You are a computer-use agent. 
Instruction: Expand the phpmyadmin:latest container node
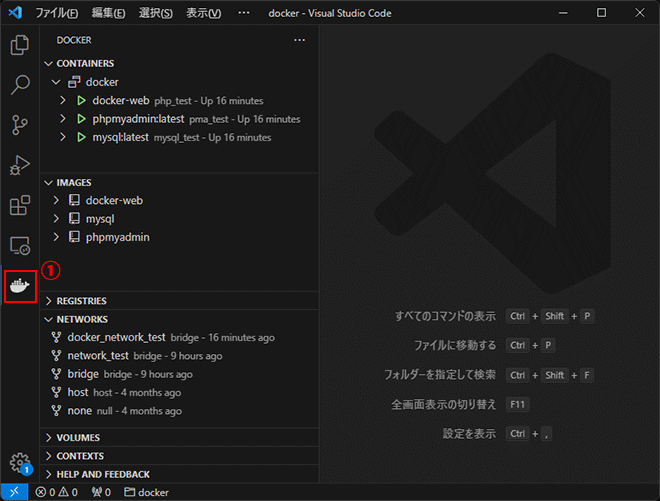pyautogui.click(x=63, y=119)
